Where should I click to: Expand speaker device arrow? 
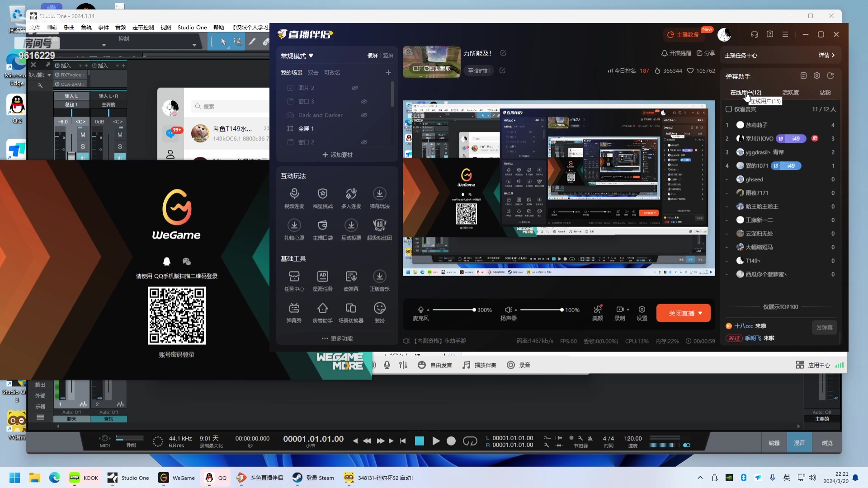click(516, 310)
